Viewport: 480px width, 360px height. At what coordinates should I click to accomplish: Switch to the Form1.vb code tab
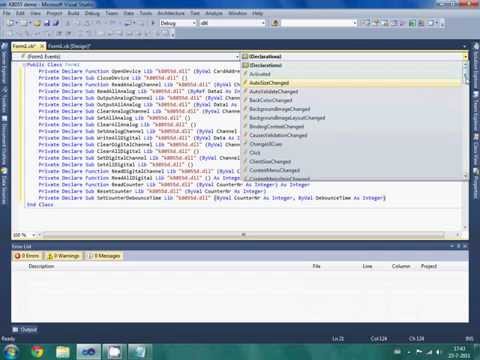pos(24,46)
